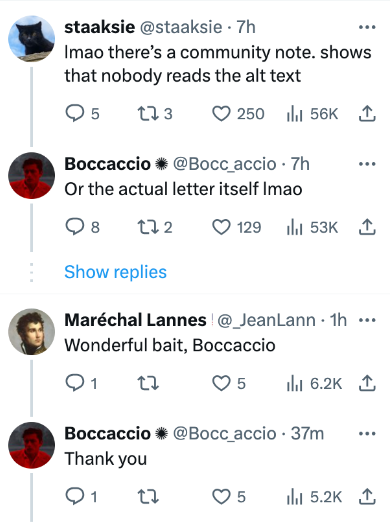Open staaksie's black cat avatar
The width and height of the screenshot is (390, 524).
(31, 38)
